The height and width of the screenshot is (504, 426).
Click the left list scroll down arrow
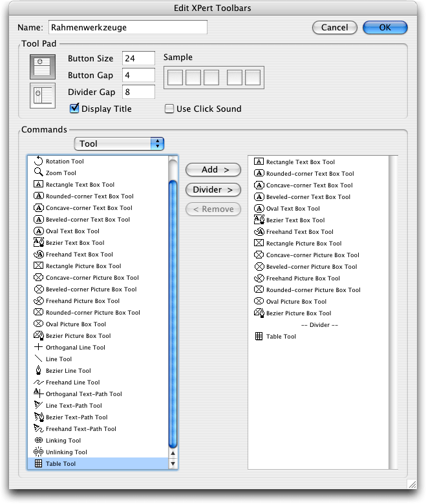pyautogui.click(x=173, y=463)
